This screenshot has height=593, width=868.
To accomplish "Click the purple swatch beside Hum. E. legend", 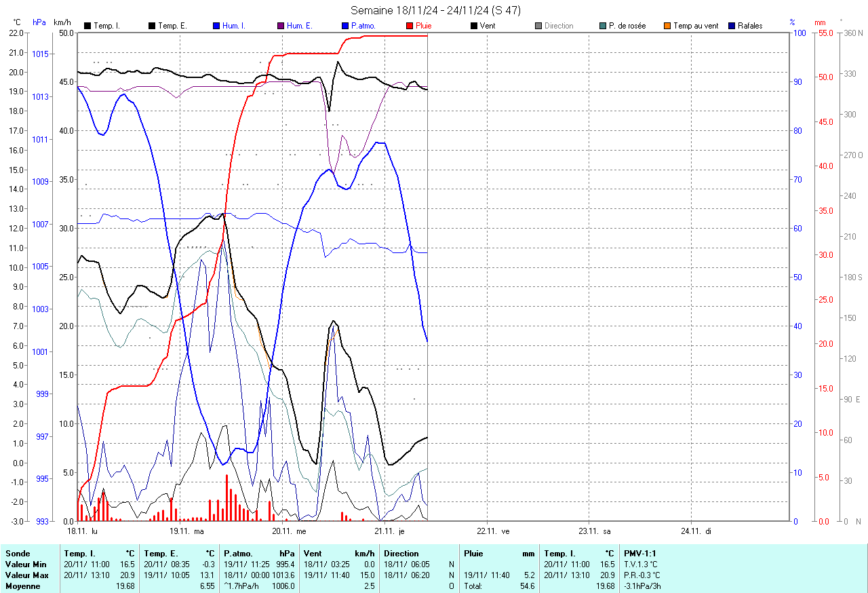I will tap(280, 26).
